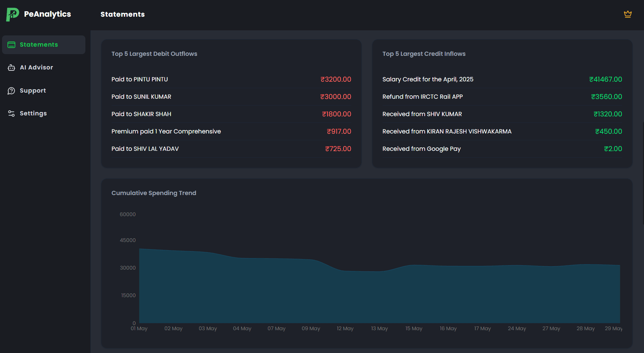The width and height of the screenshot is (644, 353).
Task: Click the 'Statements' page title
Action: pos(122,14)
